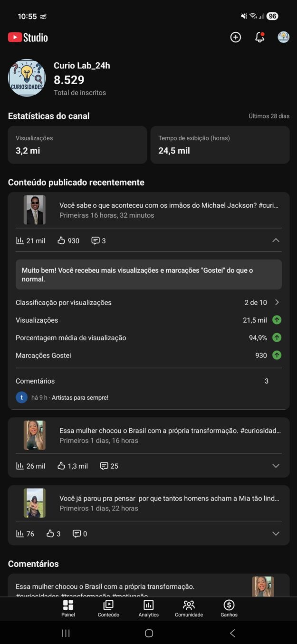
Task: Tap the YouTube Studio logo
Action: coord(28,38)
